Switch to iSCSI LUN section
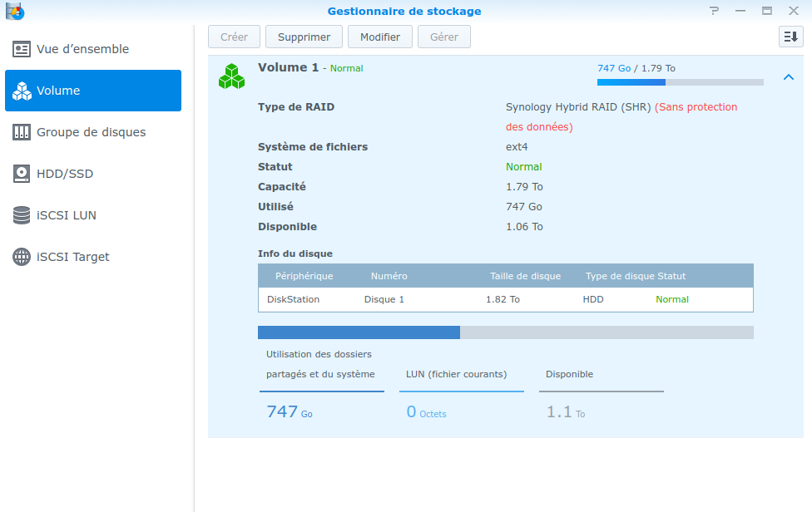812x512 pixels. pos(93,215)
